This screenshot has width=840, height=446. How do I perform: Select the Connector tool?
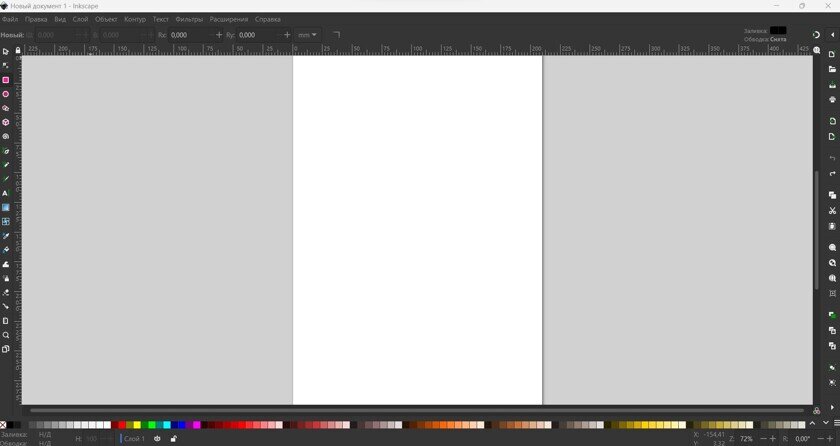5,306
